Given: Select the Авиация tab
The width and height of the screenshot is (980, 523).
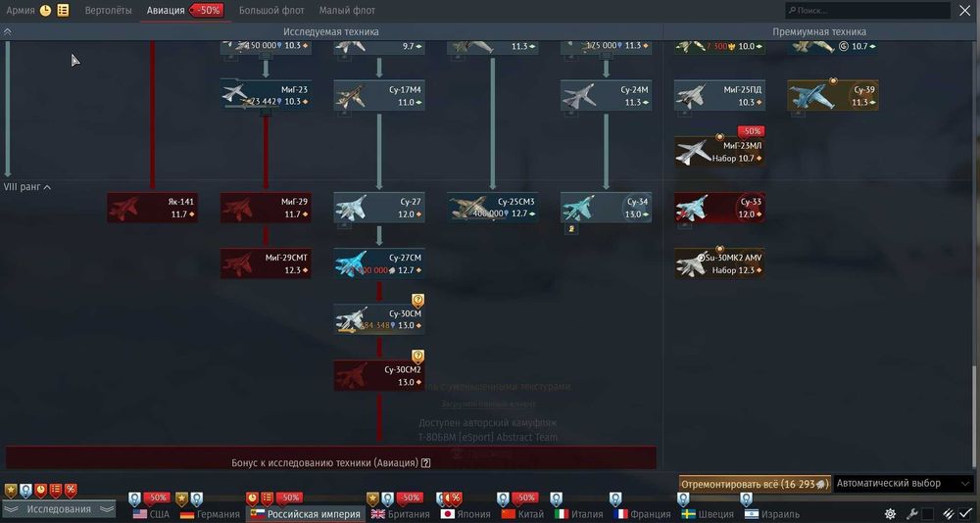Looking at the screenshot, I should coord(166,10).
